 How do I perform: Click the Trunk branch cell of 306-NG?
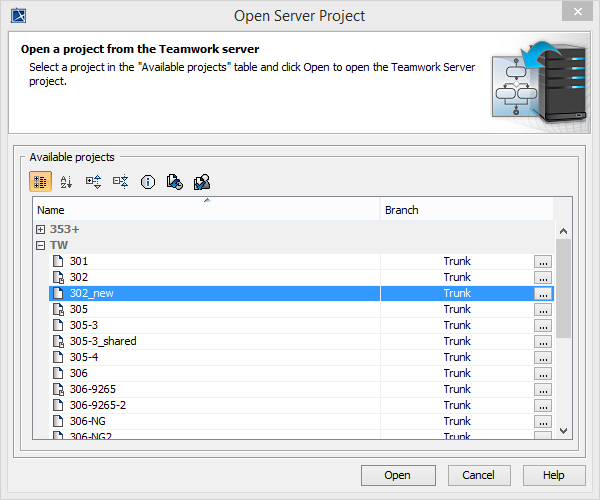click(457, 421)
